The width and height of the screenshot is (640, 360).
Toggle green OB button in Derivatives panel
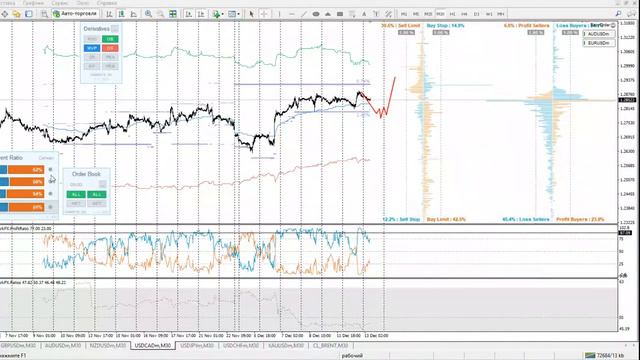pos(110,39)
